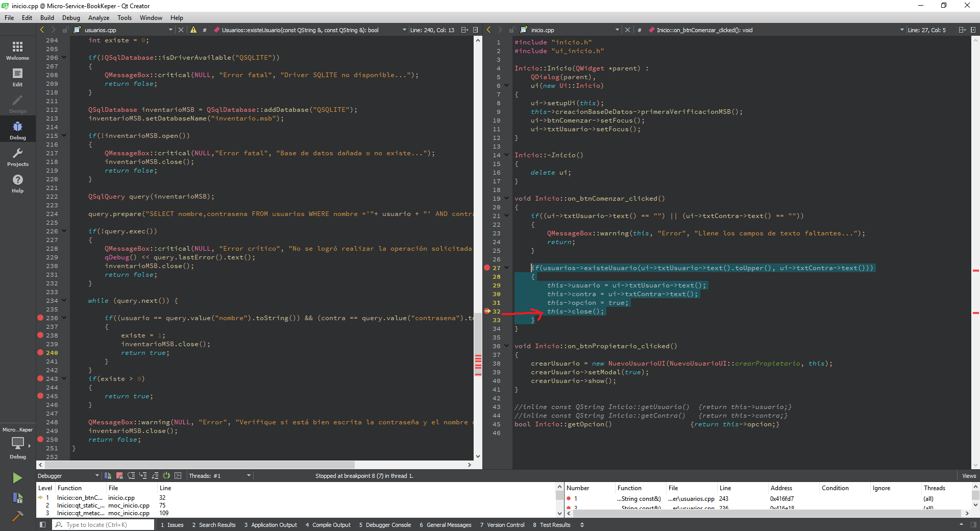The image size is (980, 531).
Task: Open the Welcome mode
Action: (17, 51)
